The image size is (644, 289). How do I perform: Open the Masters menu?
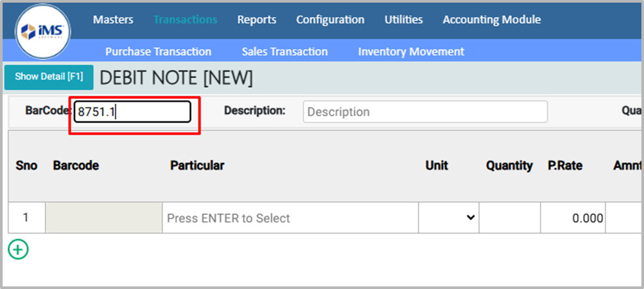tap(113, 20)
